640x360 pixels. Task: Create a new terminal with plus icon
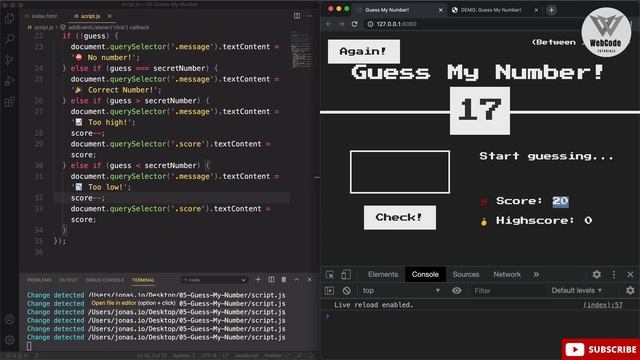click(258, 280)
